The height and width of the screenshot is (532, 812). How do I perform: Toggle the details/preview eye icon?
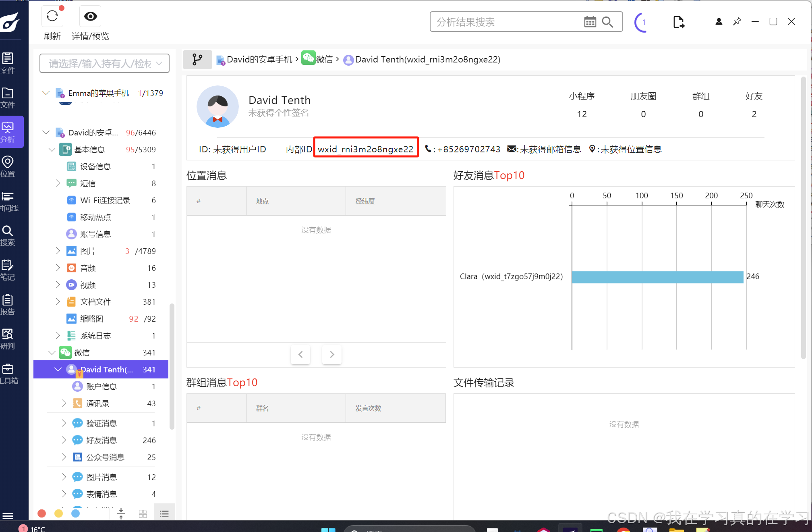coord(90,17)
